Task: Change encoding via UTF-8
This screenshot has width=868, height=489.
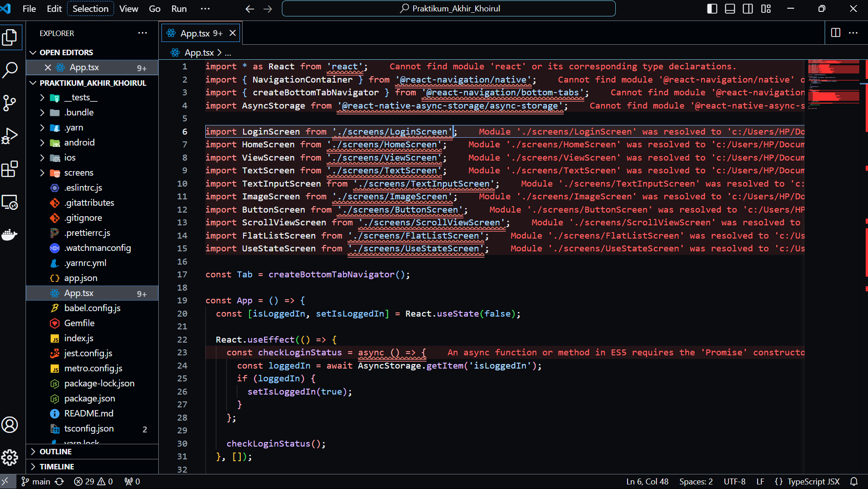Action: [x=734, y=481]
